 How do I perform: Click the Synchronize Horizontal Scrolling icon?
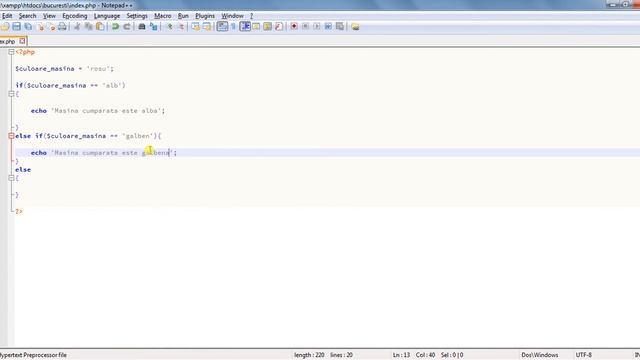(x=207, y=27)
